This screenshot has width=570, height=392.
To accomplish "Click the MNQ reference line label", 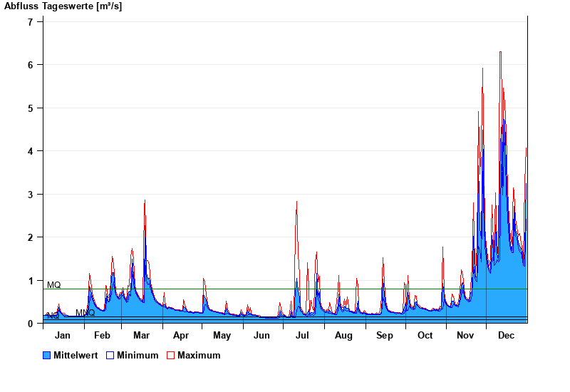I will click(x=85, y=313).
